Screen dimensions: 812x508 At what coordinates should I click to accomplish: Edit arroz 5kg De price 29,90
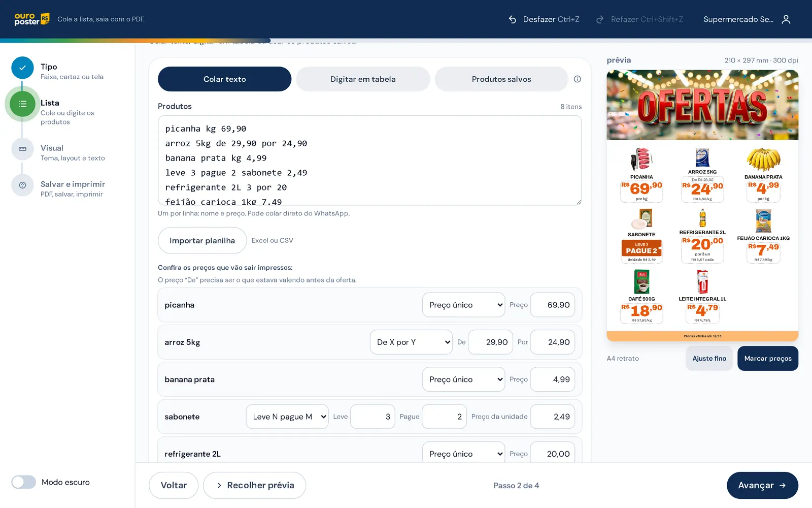click(491, 342)
